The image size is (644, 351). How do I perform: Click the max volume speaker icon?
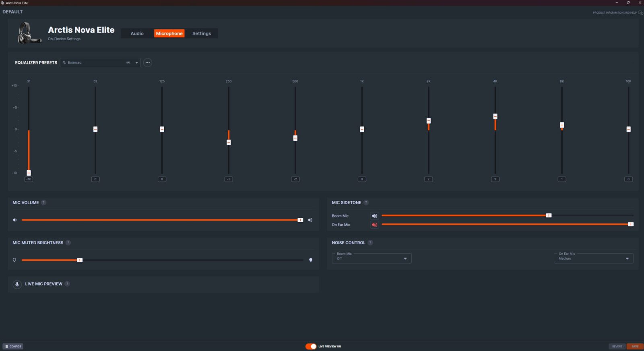[x=310, y=220]
